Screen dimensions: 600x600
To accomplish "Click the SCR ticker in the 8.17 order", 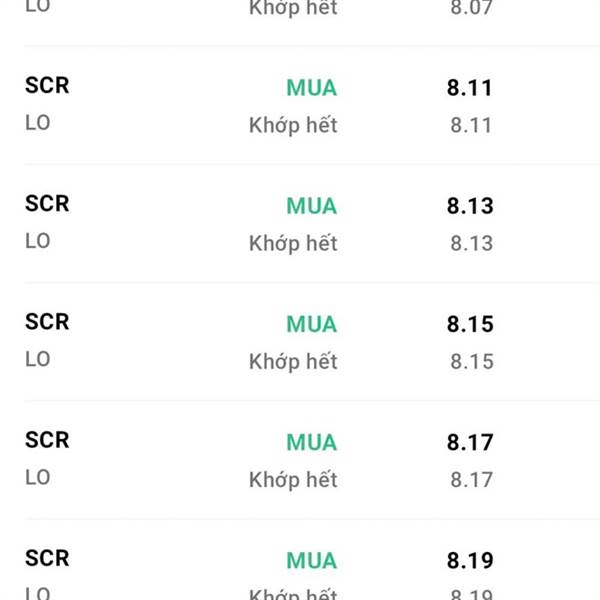I will (47, 440).
